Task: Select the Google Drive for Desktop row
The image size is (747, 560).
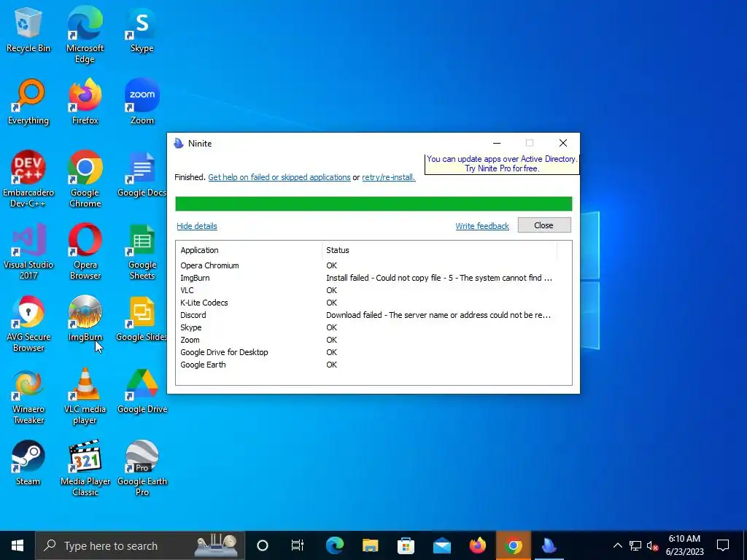Action: 373,352
